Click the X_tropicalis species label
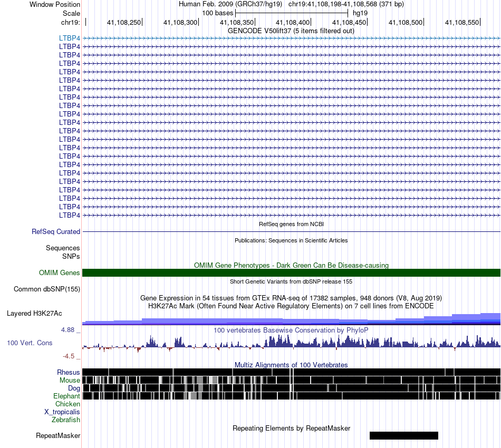Image resolution: width=501 pixels, height=448 pixels. [x=62, y=412]
